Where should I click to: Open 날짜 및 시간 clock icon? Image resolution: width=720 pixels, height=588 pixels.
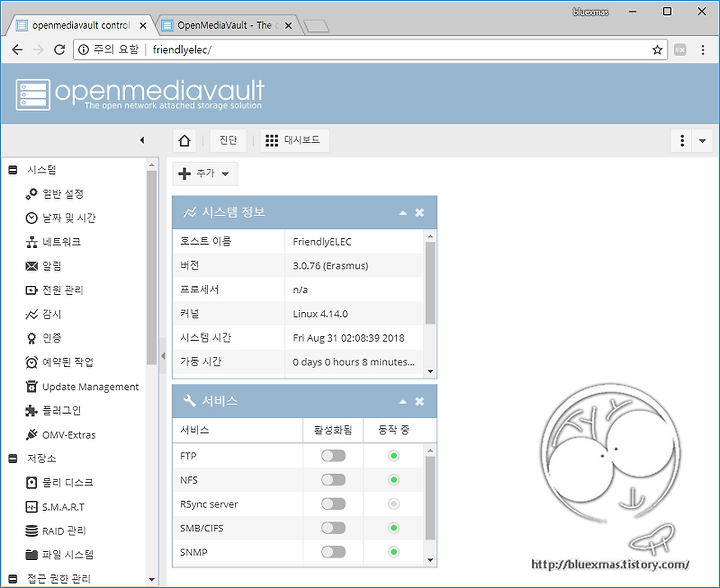[x=31, y=218]
